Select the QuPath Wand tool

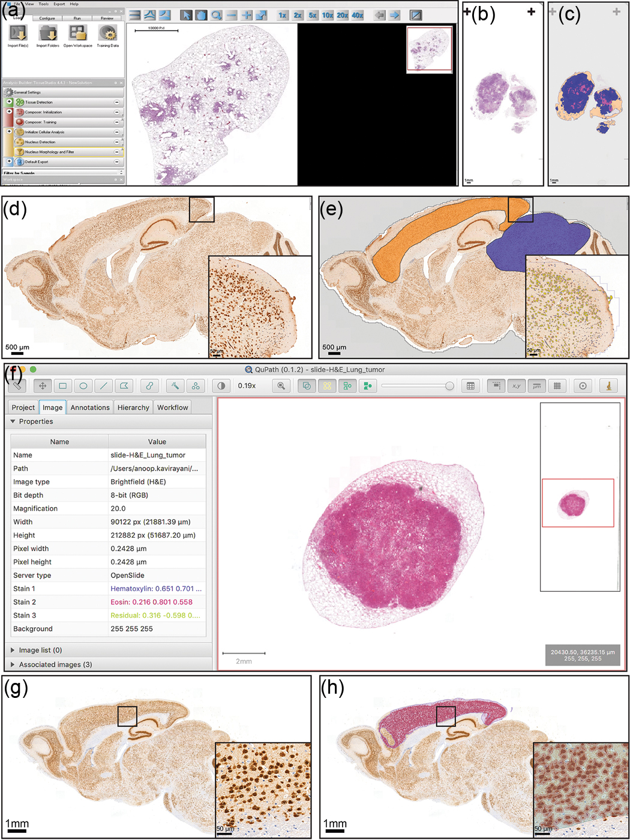click(x=175, y=386)
